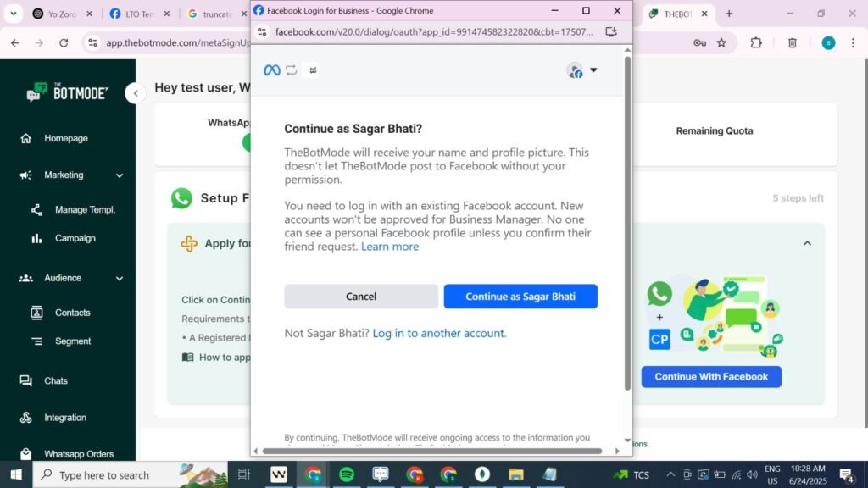Click Continue as Sagar Bhati button
Screen dimensions: 868x488
[520, 297]
